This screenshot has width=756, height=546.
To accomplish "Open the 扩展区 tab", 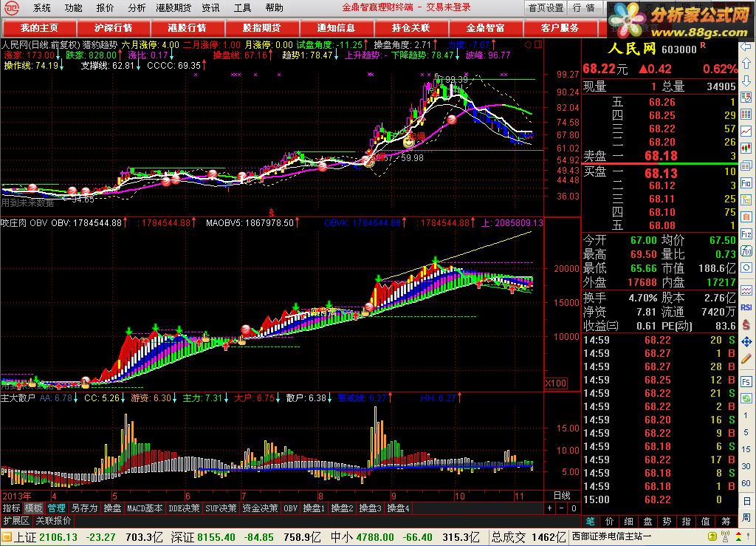I will click(x=16, y=520).
